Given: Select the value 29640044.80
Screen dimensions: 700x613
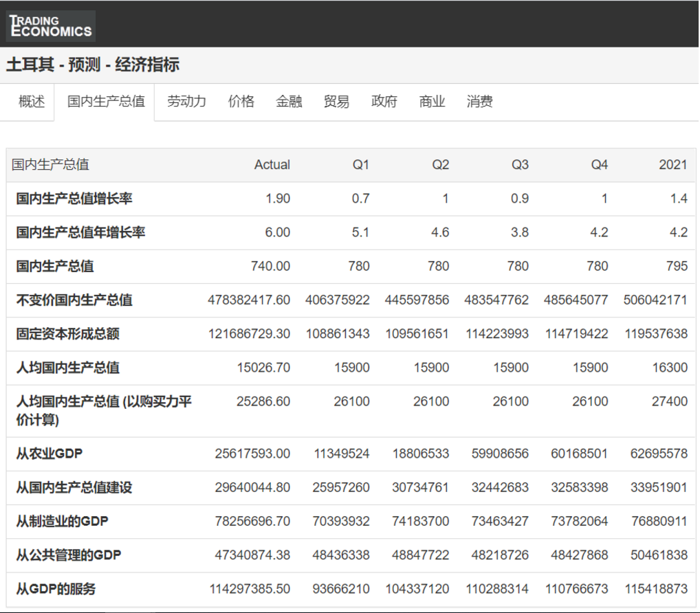Looking at the screenshot, I should [252, 488].
